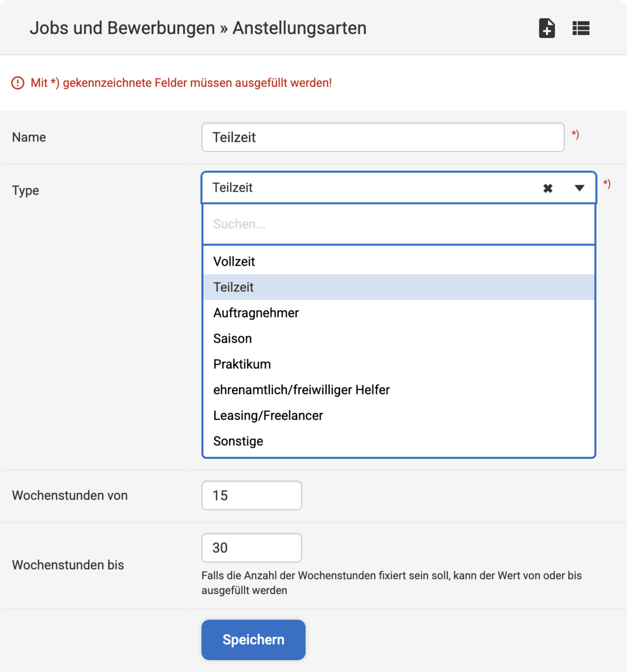This screenshot has height=672, width=627.
Task: Click the Wochenstunden von label
Action: coord(70,496)
